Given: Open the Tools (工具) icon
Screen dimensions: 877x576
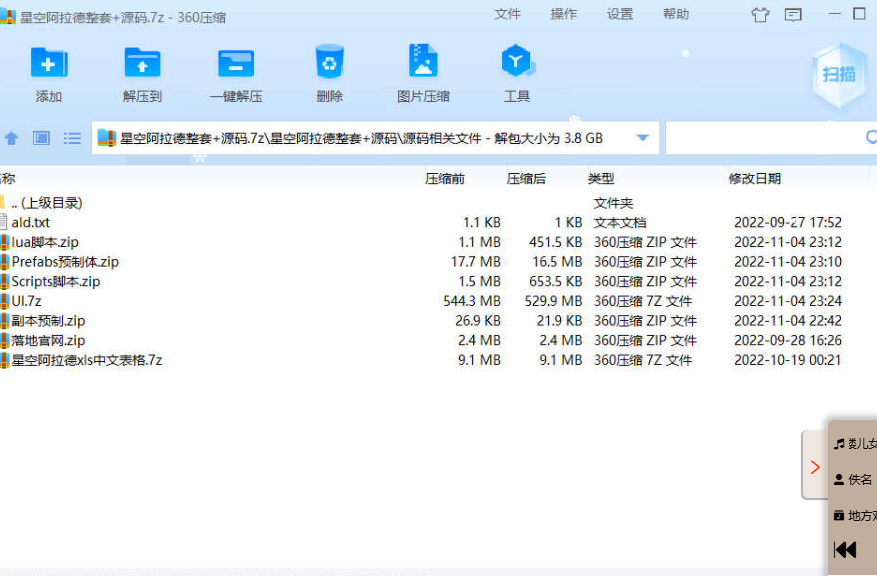Looking at the screenshot, I should [517, 61].
